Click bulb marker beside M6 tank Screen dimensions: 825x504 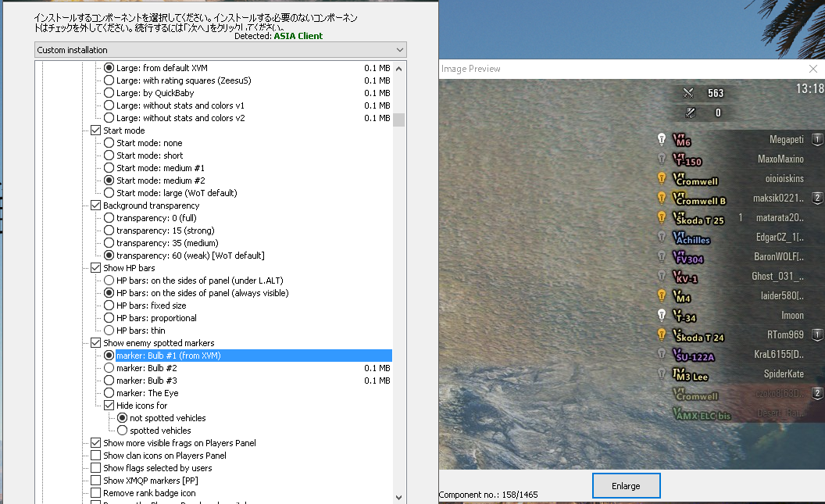662,139
